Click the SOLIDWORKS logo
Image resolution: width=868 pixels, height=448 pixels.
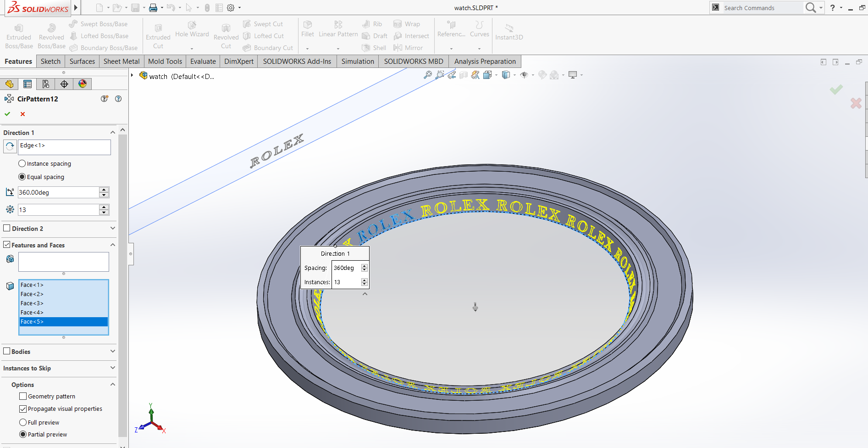[38, 8]
